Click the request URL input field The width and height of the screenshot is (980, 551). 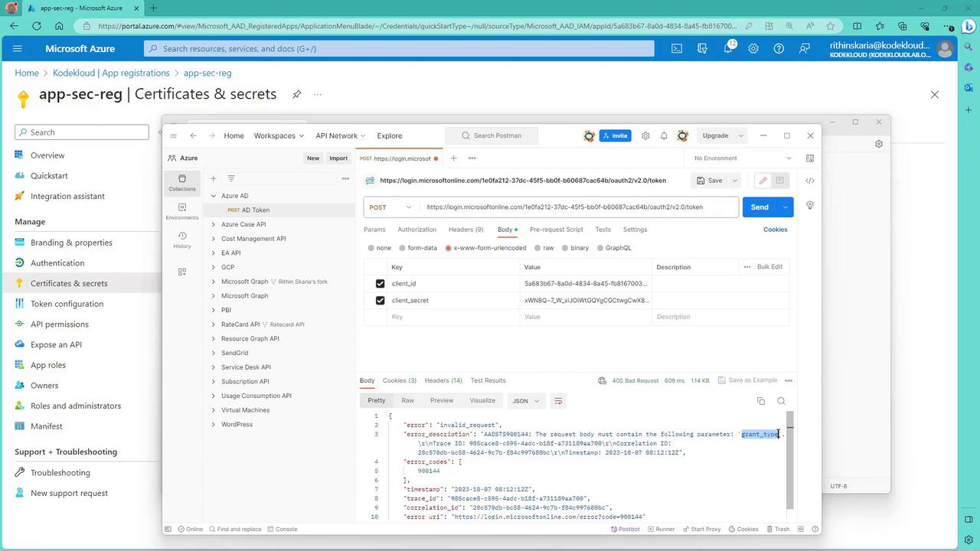580,207
